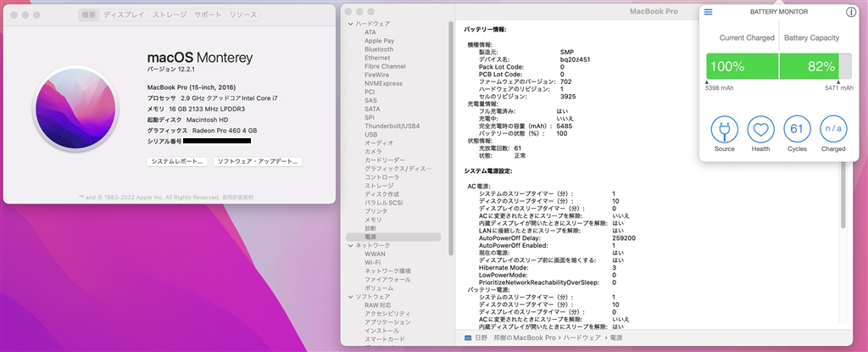Select Wi-Fi under the network section

374,262
